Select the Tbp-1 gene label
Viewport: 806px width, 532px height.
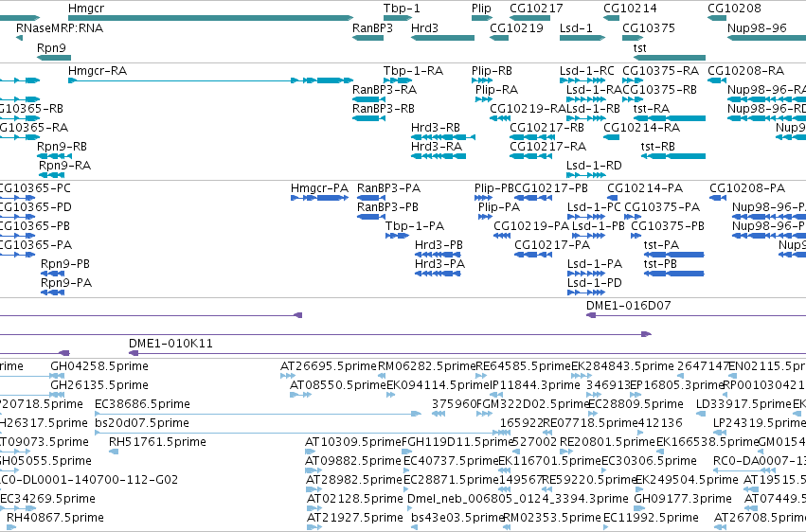402,9
